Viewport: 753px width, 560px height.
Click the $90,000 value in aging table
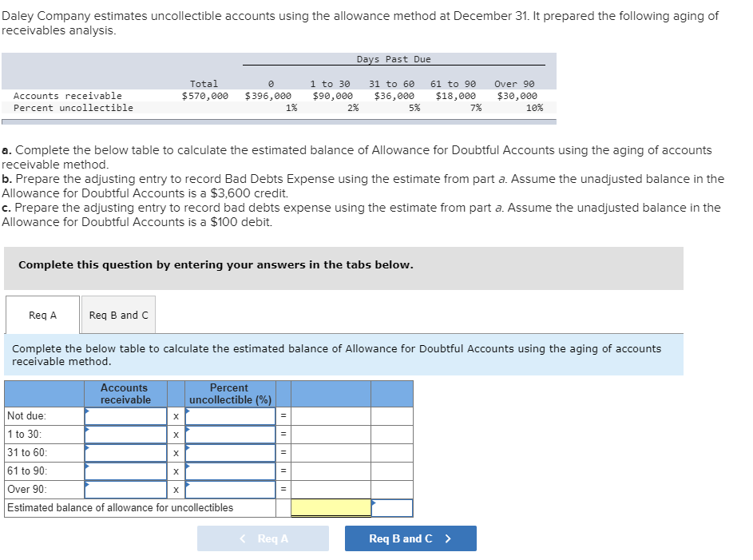pyautogui.click(x=333, y=96)
